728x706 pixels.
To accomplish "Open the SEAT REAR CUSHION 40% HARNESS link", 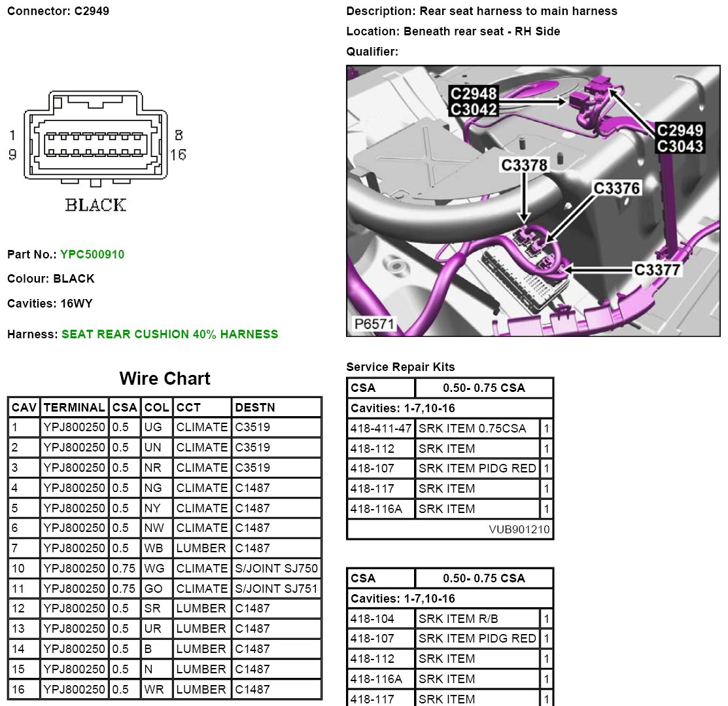I will tap(169, 334).
